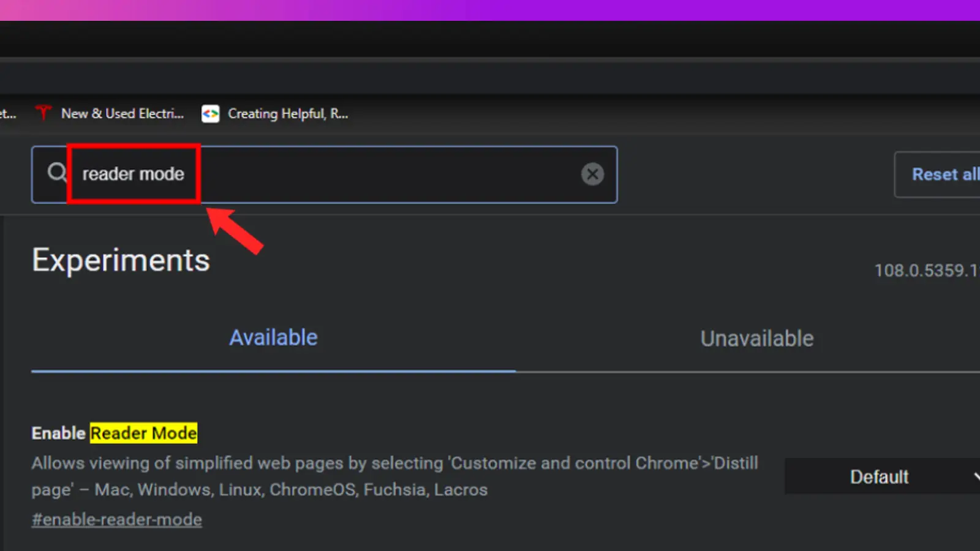The image size is (980, 551).
Task: Click the version number 108.0.5359.1
Action: coord(927,271)
